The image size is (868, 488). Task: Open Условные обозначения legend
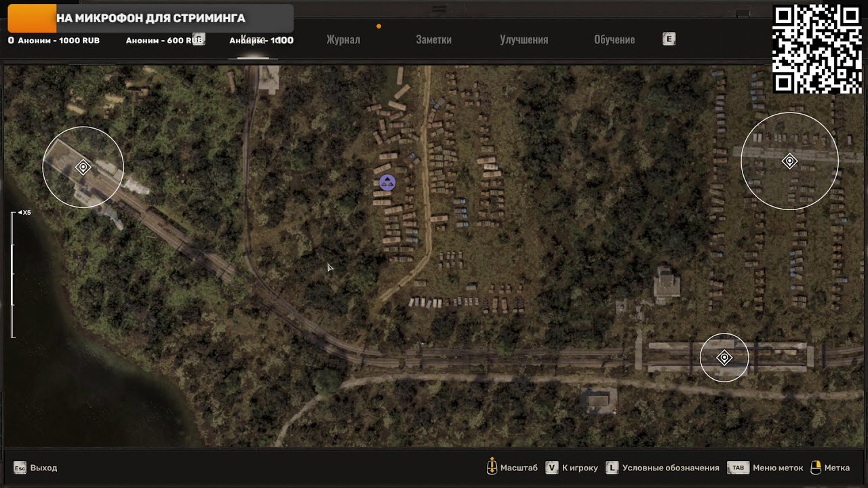click(671, 468)
